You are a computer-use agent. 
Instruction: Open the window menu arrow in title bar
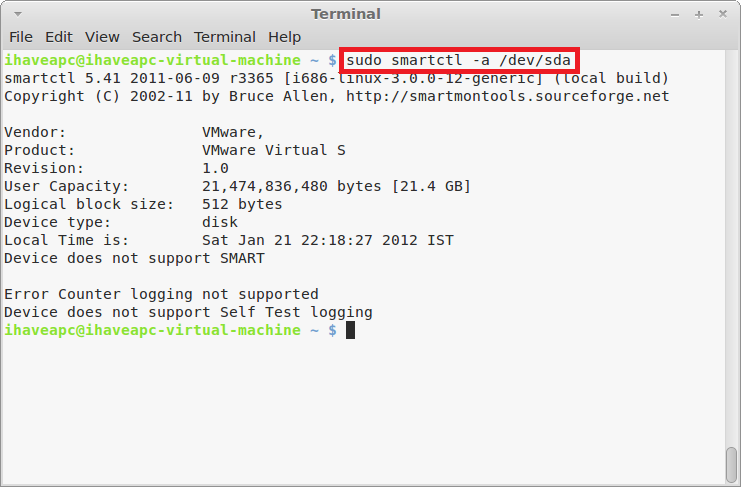pyautogui.click(x=18, y=14)
